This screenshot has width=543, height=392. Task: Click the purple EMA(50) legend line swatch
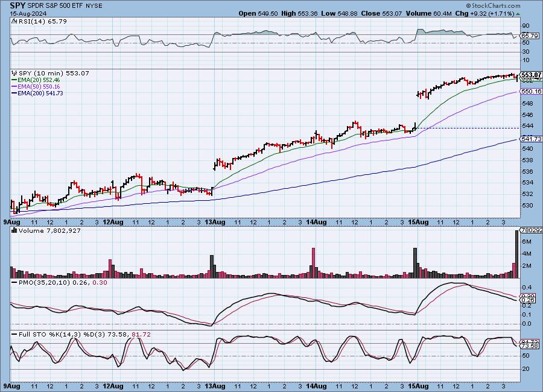(x=14, y=87)
